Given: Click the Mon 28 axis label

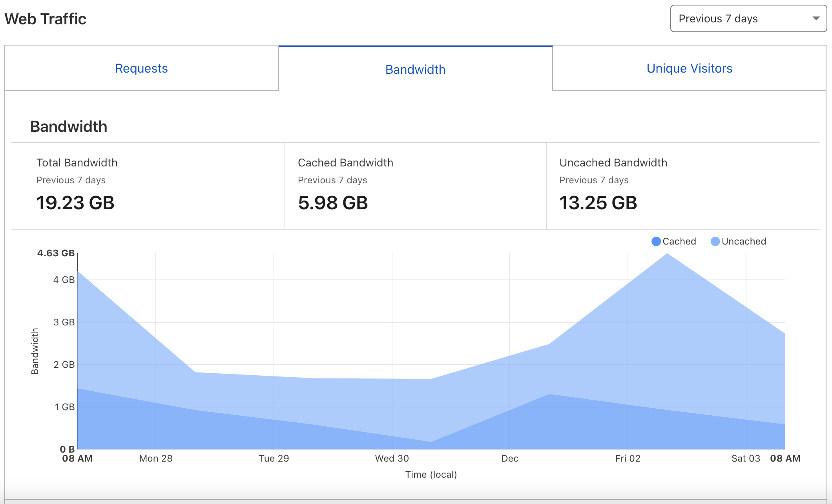Looking at the screenshot, I should (156, 458).
